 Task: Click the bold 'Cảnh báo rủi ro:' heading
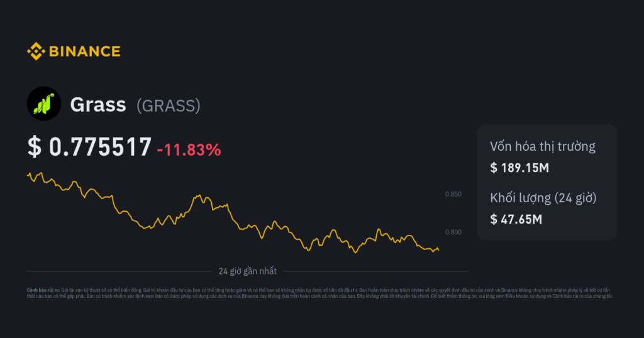43,290
